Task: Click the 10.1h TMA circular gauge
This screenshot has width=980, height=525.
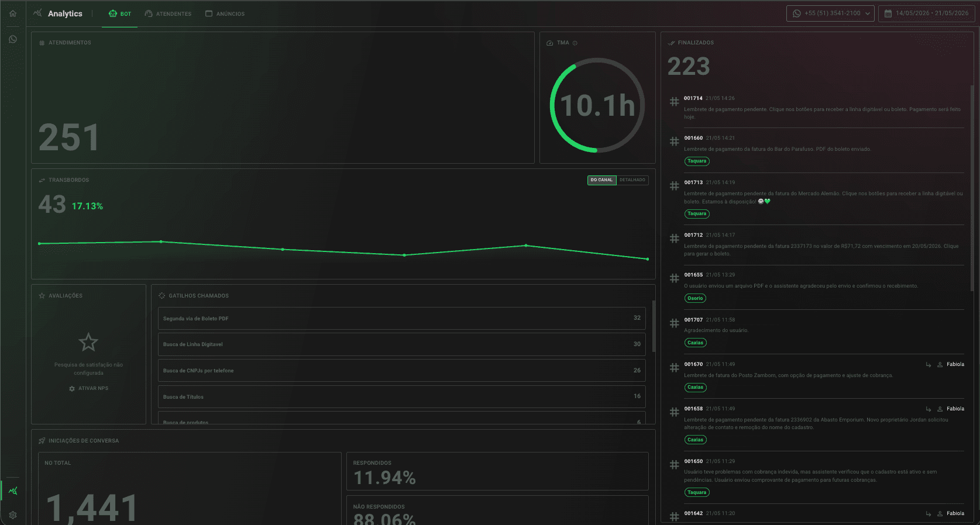Action: [x=597, y=105]
